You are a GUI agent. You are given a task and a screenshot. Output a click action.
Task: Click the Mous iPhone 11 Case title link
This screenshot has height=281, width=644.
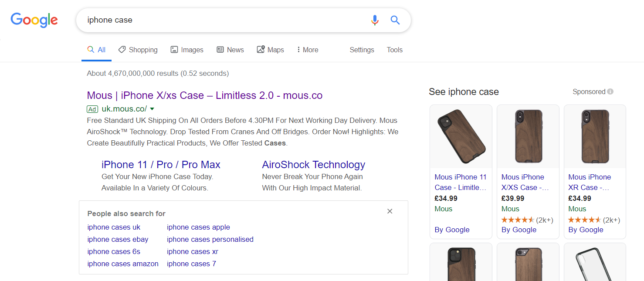coord(461,182)
